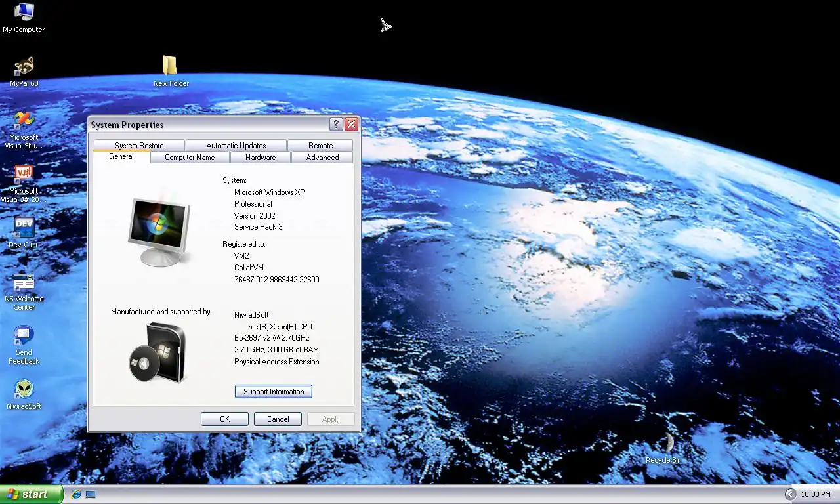840x504 pixels.
Task: Expand hidden tray icons arrow
Action: [x=790, y=494]
